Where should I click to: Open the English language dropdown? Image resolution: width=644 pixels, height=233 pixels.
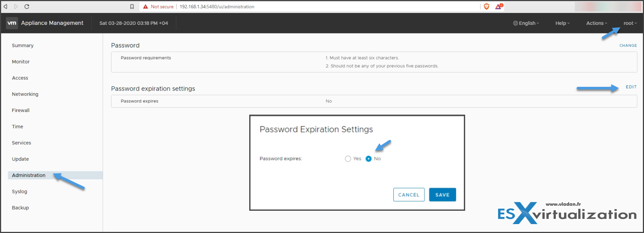(x=526, y=23)
